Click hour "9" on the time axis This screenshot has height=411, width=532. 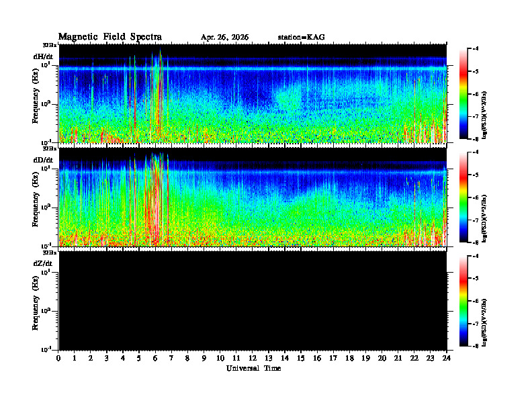pyautogui.click(x=204, y=358)
